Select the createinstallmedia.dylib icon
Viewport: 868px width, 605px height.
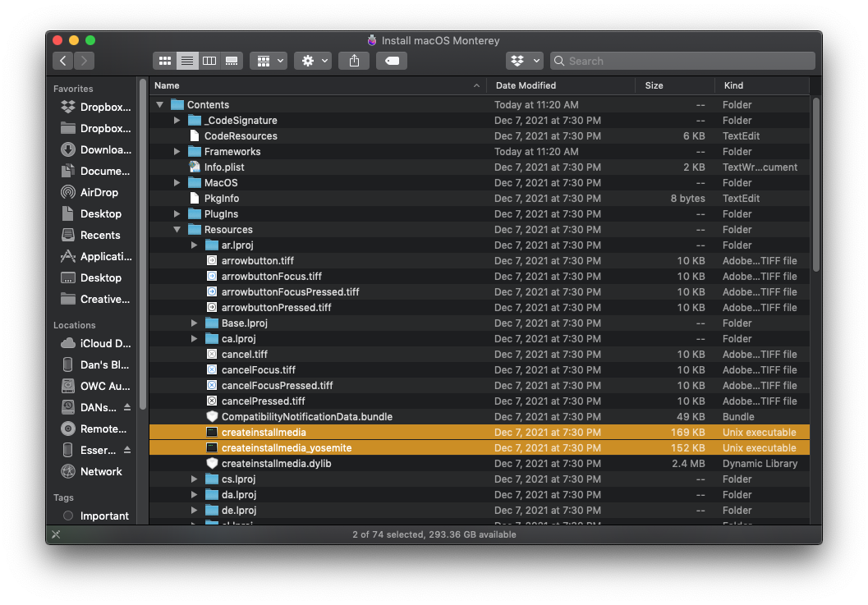click(212, 463)
